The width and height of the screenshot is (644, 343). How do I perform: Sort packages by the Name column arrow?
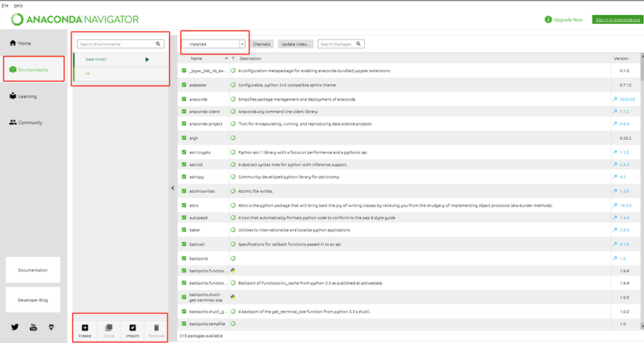226,58
